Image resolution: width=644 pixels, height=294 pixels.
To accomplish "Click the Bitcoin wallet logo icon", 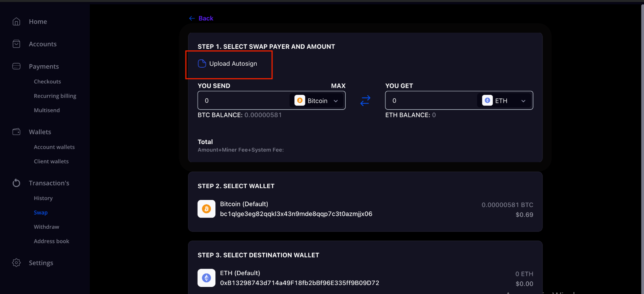I will pyautogui.click(x=206, y=209).
